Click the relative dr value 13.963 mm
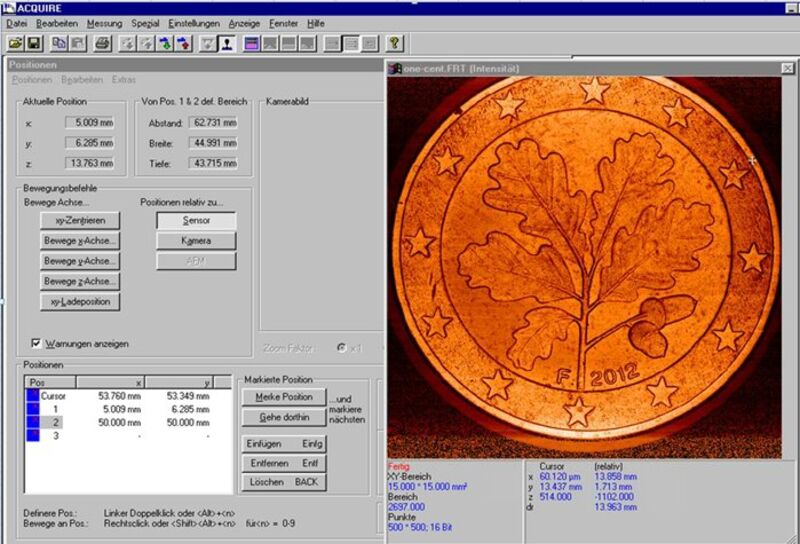Image resolution: width=800 pixels, height=544 pixels. [x=615, y=507]
